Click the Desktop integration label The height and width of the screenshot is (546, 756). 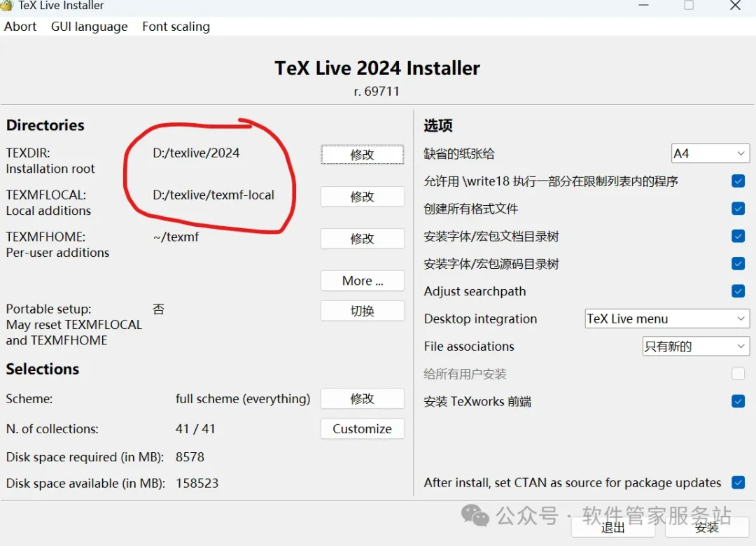point(481,318)
